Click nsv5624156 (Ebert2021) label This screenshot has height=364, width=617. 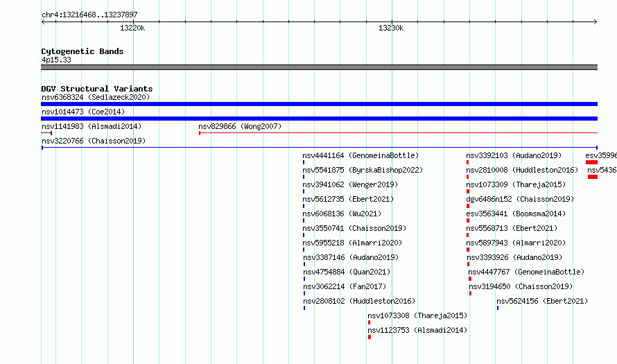coord(542,301)
